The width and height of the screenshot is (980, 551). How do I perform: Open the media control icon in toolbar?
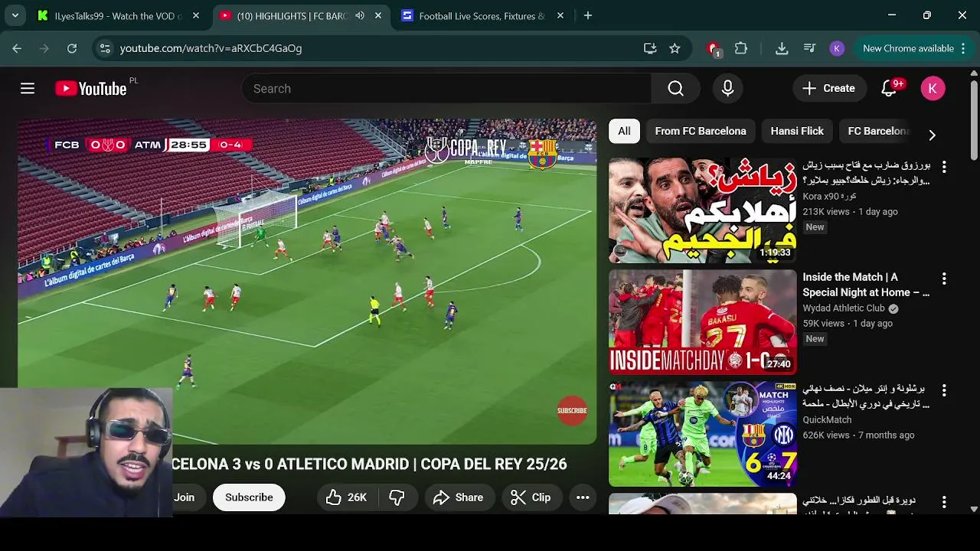tap(809, 48)
